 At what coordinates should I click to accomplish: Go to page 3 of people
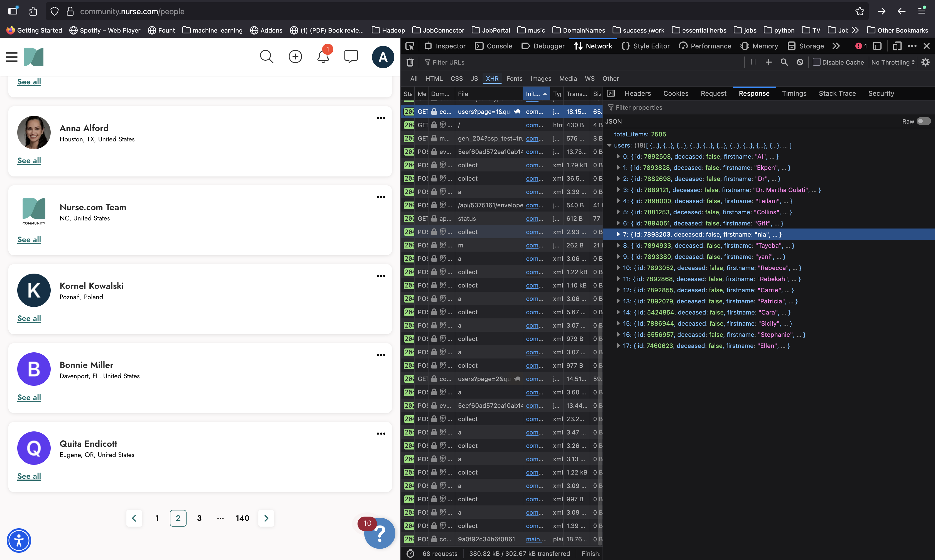point(199,518)
